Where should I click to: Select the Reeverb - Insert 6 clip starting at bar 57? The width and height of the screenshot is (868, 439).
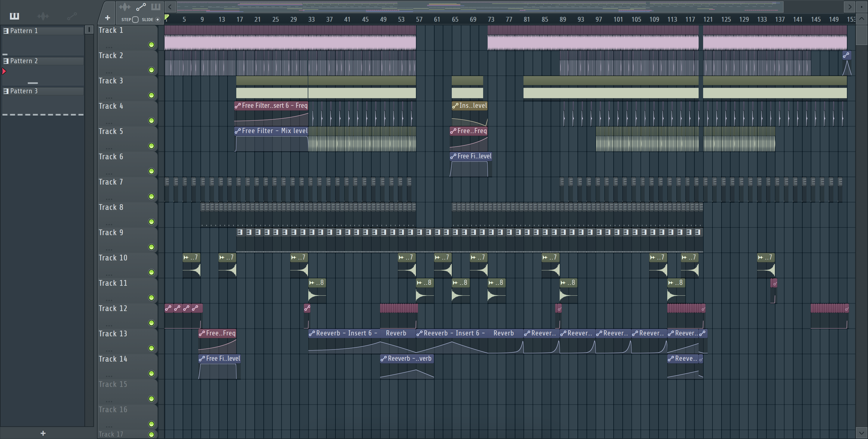coord(469,341)
